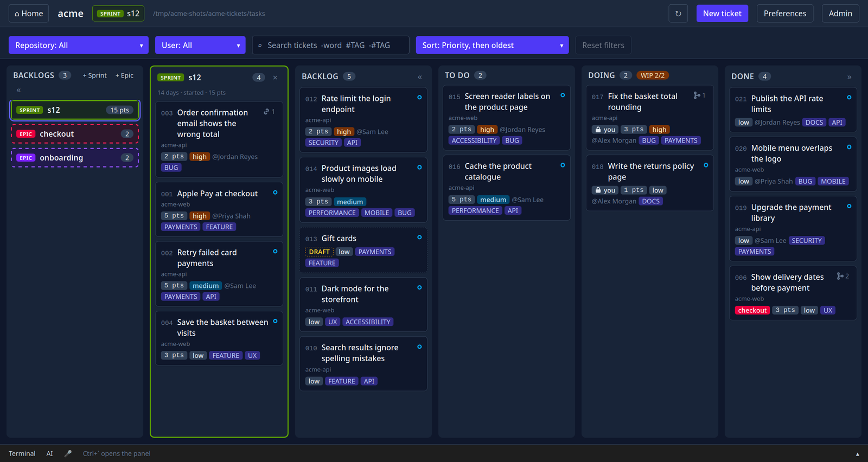Click EPIC badge on checkout row
This screenshot has height=462, width=868.
pos(26,134)
